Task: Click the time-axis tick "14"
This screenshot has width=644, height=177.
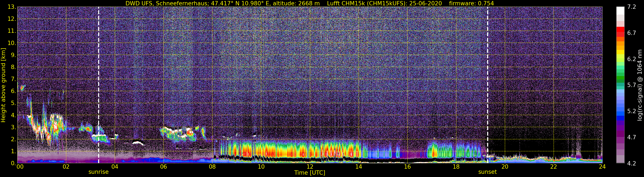Action: 358,167
